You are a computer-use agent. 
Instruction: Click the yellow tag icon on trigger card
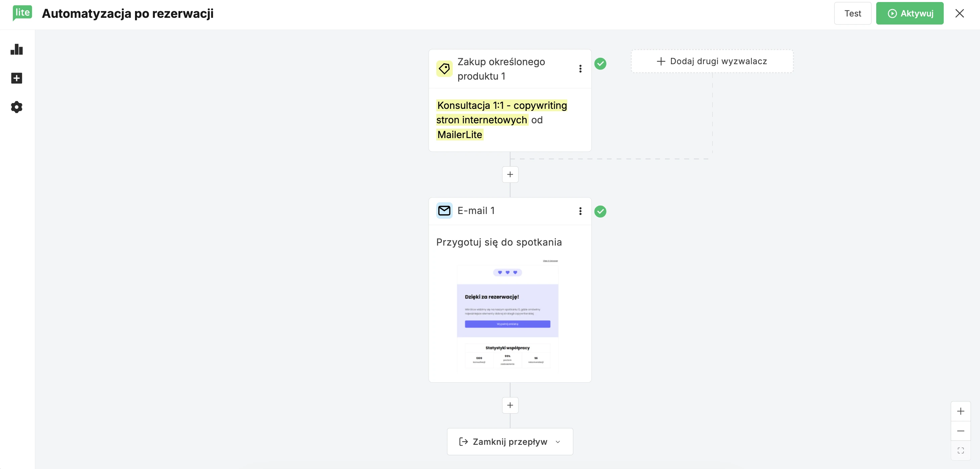pyautogui.click(x=444, y=69)
